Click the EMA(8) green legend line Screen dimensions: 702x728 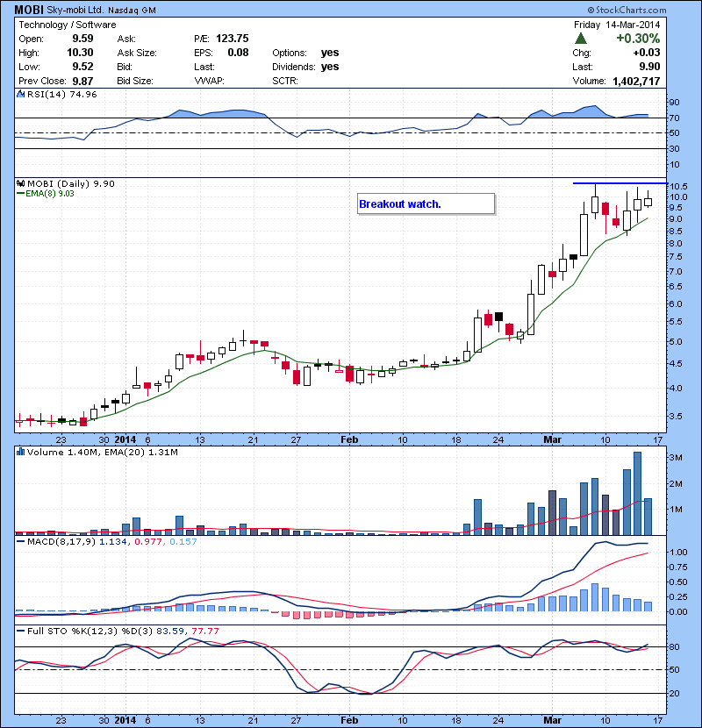pyautogui.click(x=20, y=193)
